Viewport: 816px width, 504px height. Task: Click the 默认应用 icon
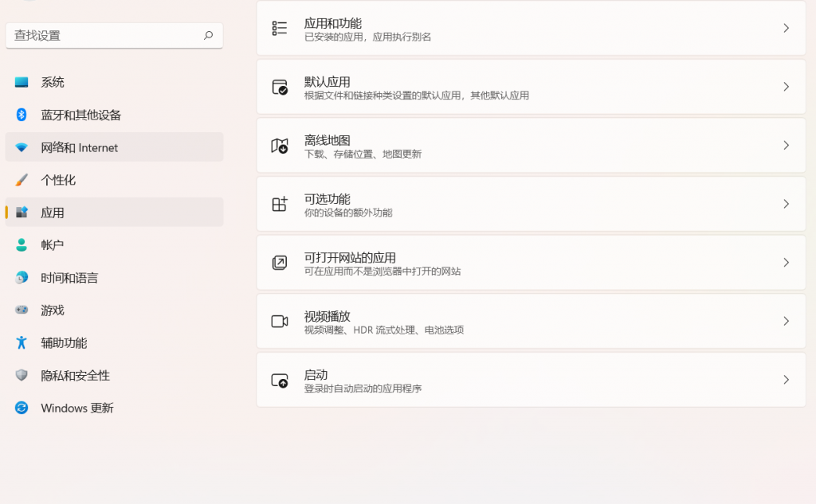tap(280, 87)
